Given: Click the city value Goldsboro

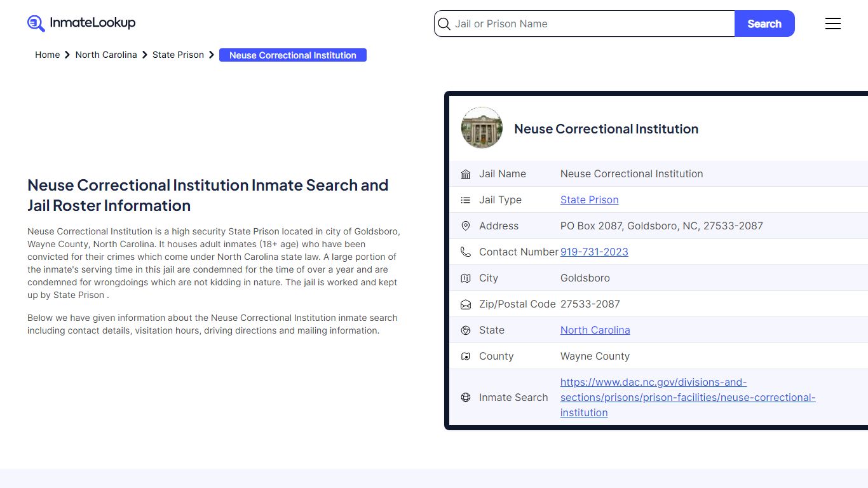Looking at the screenshot, I should tap(585, 278).
